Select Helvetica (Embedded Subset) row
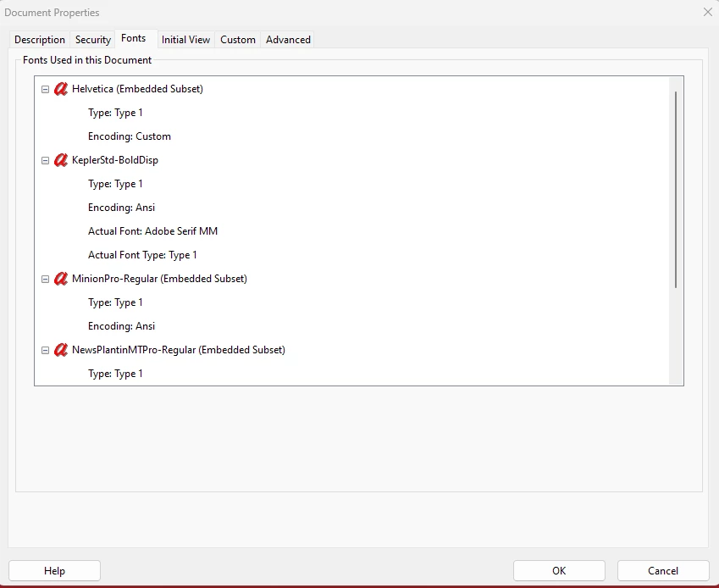Viewport: 719px width, 588px height. pos(137,89)
